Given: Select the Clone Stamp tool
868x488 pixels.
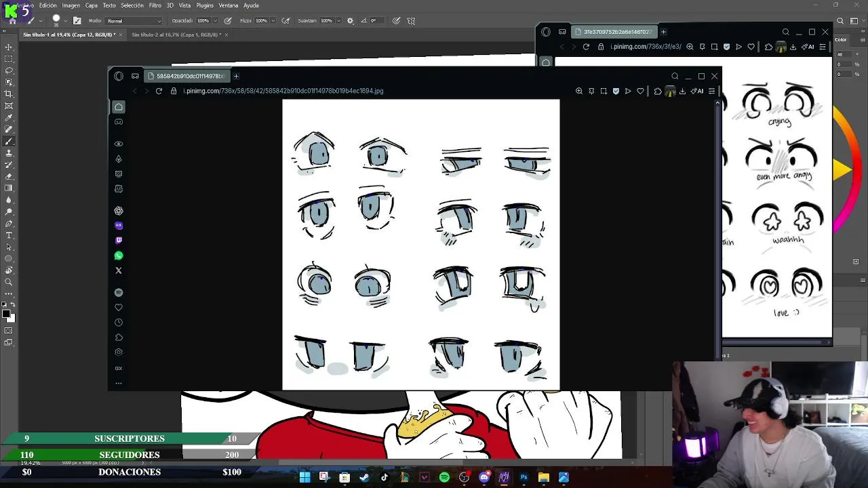Looking at the screenshot, I should tap(9, 152).
